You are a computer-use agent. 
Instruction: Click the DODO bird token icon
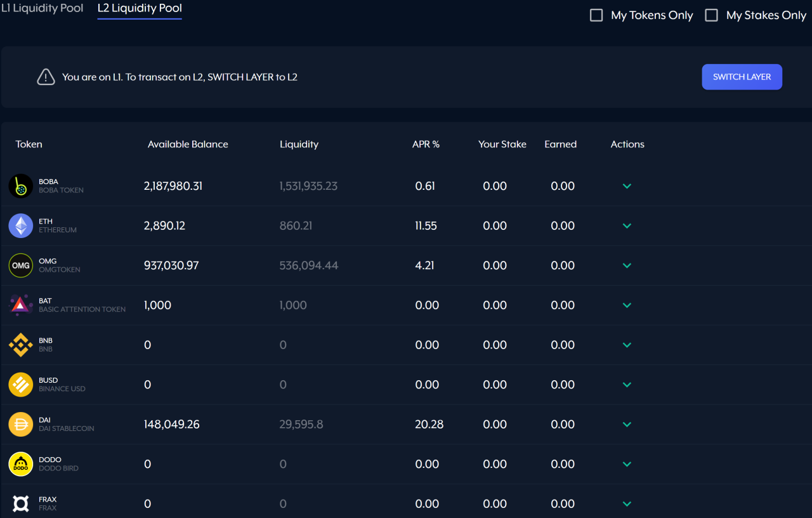click(x=21, y=464)
